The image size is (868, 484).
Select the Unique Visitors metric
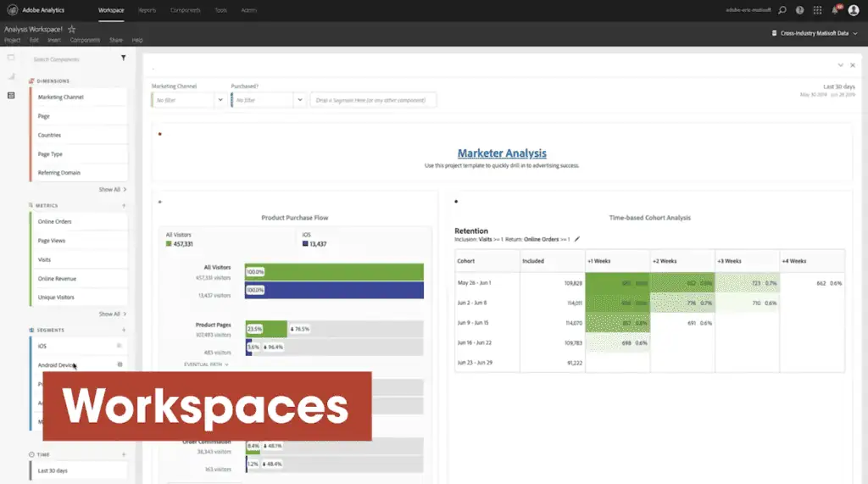[79, 298]
